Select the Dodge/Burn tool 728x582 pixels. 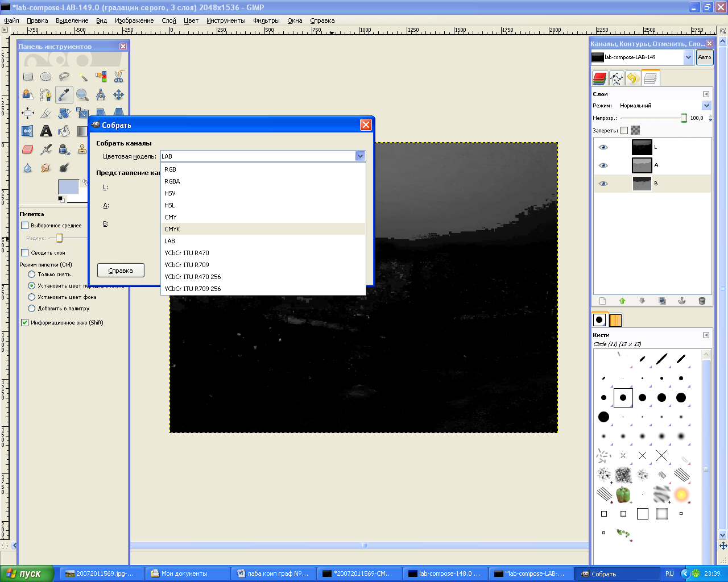[x=64, y=168]
